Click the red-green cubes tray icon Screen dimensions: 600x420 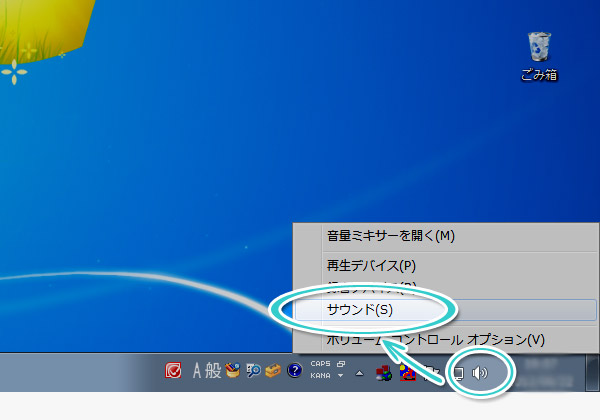pos(384,373)
